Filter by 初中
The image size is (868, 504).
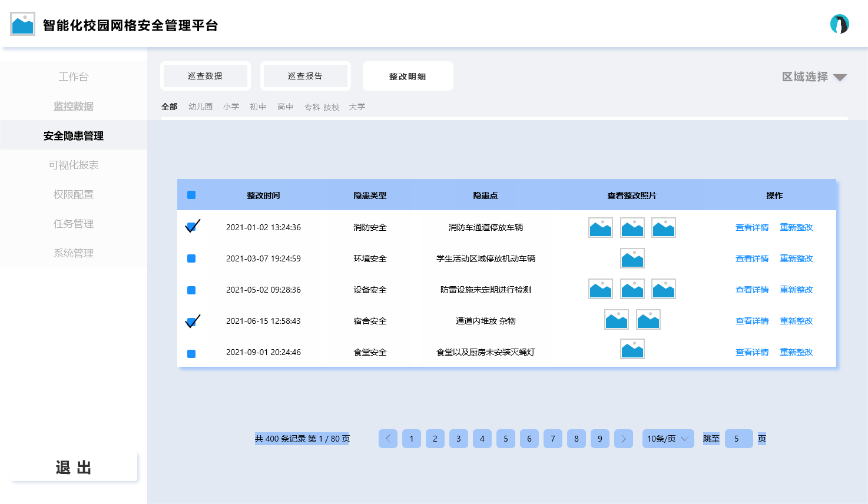tap(258, 107)
